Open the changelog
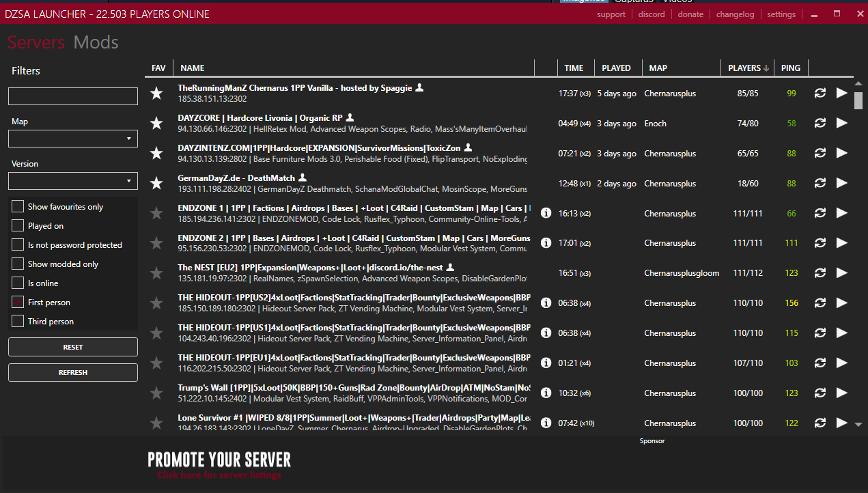Viewport: 868px width, 493px height. (x=735, y=14)
